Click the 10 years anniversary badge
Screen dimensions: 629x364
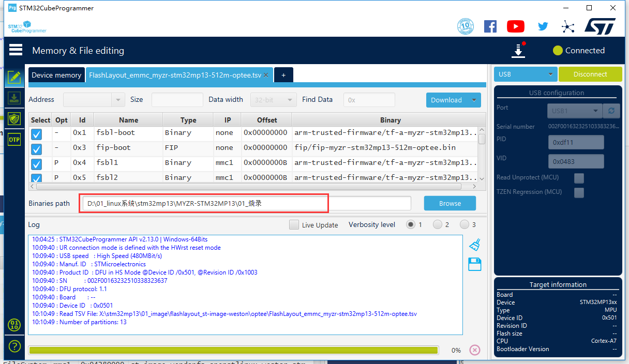click(466, 26)
